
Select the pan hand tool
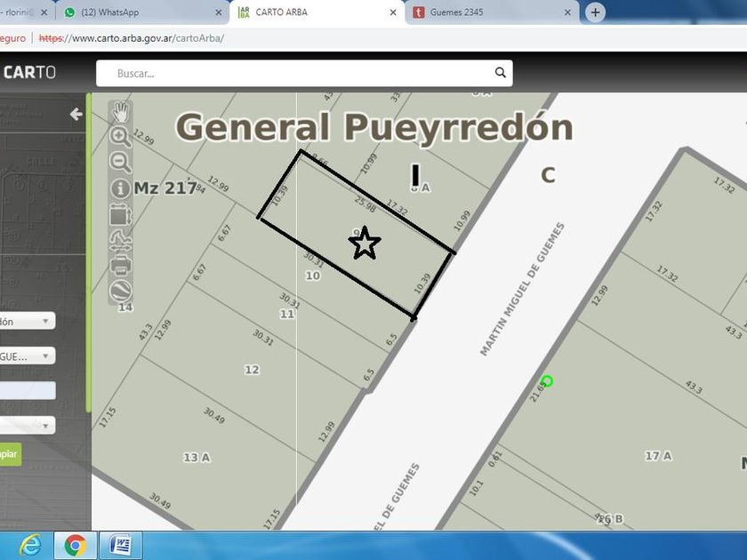point(121,112)
